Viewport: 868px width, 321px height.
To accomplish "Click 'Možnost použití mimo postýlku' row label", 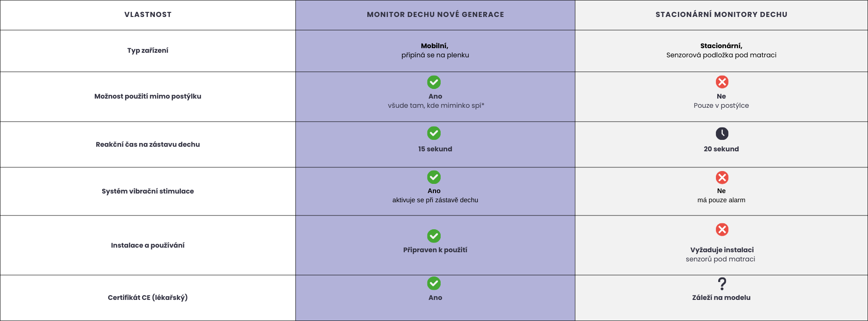I will 148,96.
